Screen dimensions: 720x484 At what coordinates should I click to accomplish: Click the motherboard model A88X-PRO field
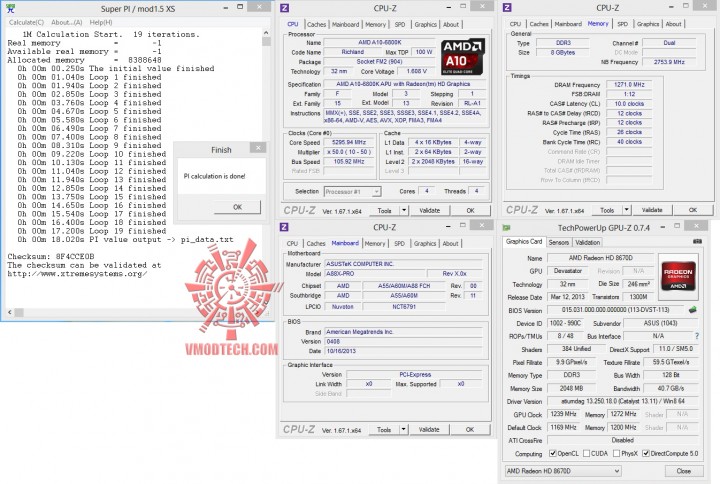point(375,274)
